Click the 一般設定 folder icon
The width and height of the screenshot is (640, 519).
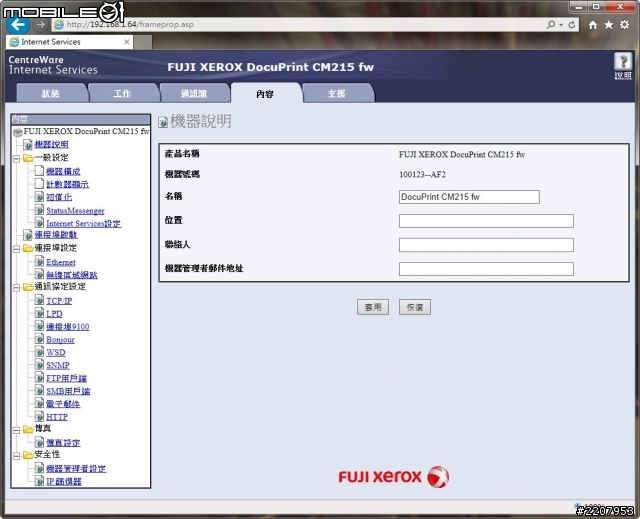coord(28,158)
